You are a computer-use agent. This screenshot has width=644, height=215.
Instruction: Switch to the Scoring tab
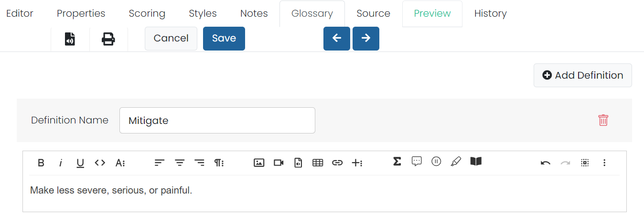pos(147,13)
